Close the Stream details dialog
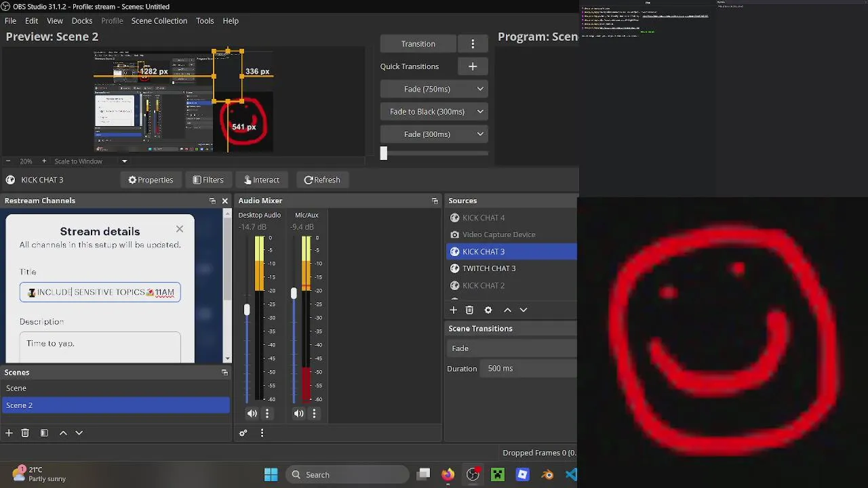This screenshot has width=868, height=488. (180, 229)
